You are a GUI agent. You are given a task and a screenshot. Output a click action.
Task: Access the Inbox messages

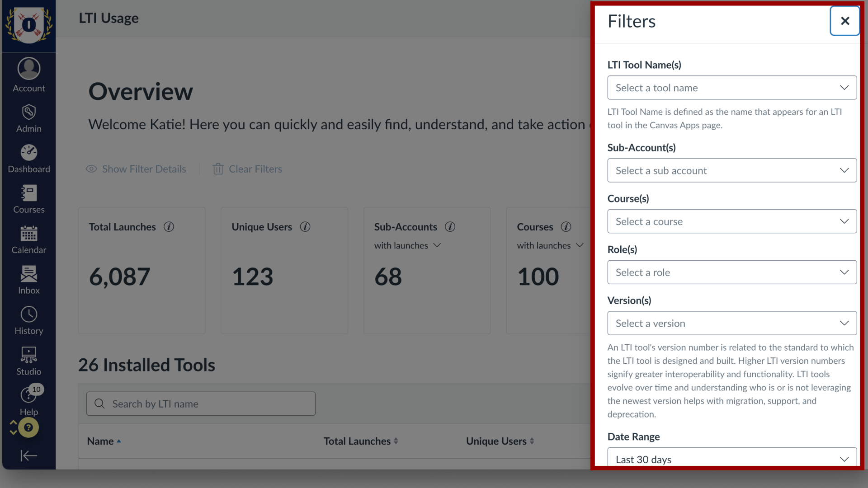pos(28,280)
